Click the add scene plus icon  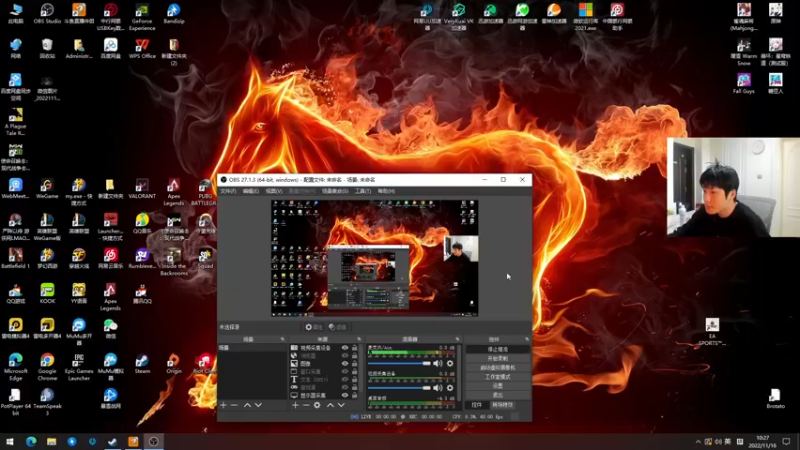(223, 405)
